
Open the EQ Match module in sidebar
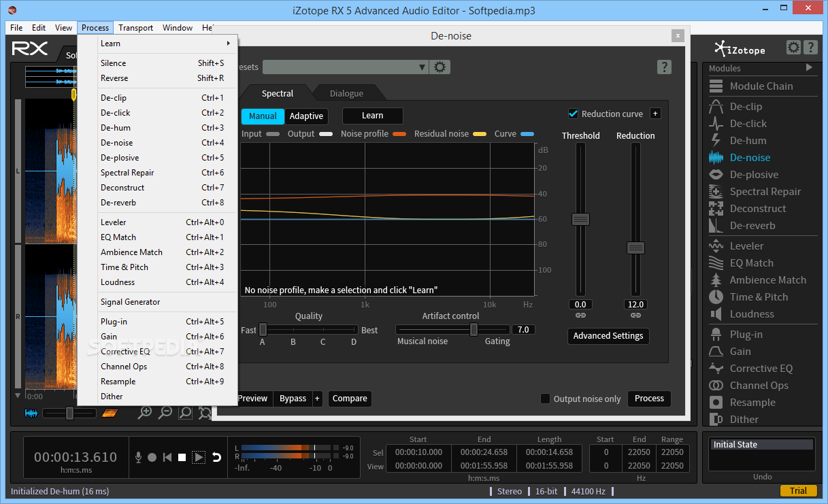[741, 263]
